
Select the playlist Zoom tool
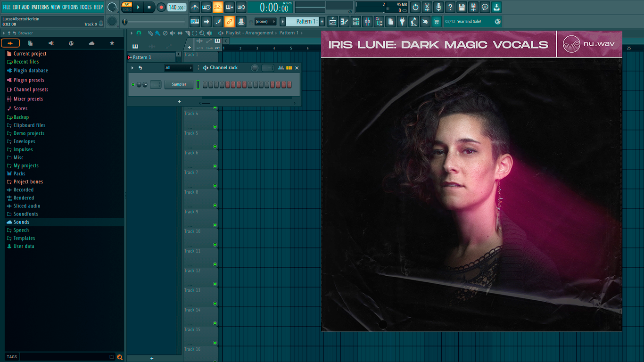pyautogui.click(x=202, y=33)
